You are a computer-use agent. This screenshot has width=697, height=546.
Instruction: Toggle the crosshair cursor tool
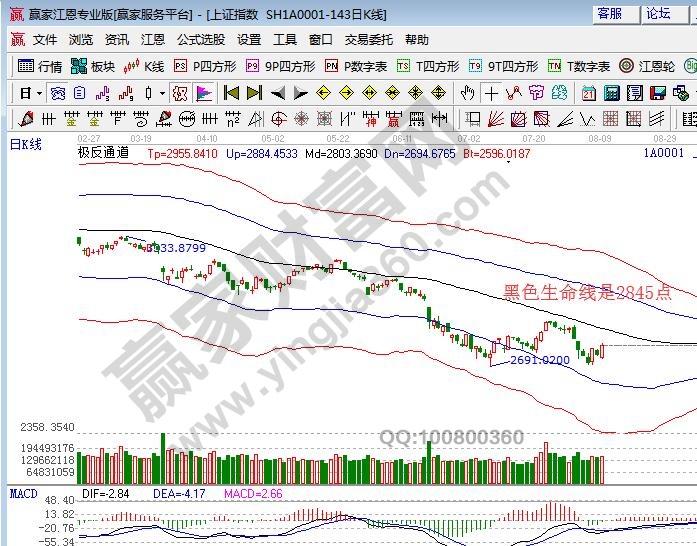click(491, 93)
